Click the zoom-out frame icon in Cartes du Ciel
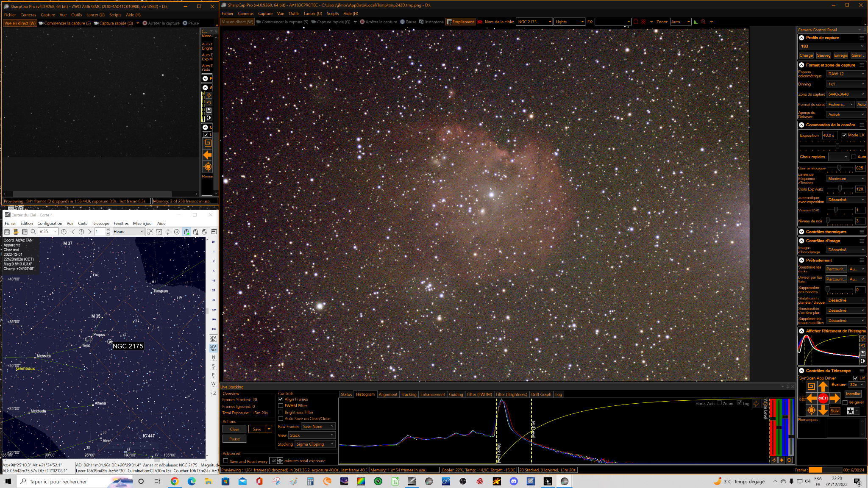This screenshot has height=488, width=868. point(159,232)
